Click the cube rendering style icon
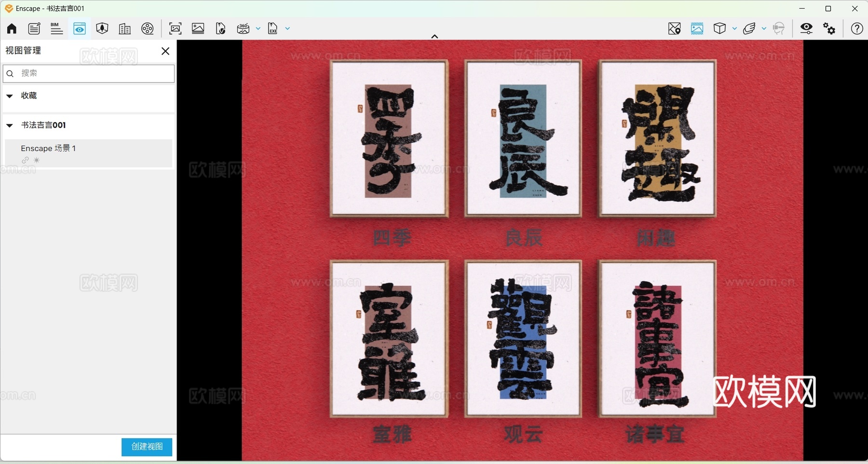The image size is (868, 464). (x=720, y=28)
